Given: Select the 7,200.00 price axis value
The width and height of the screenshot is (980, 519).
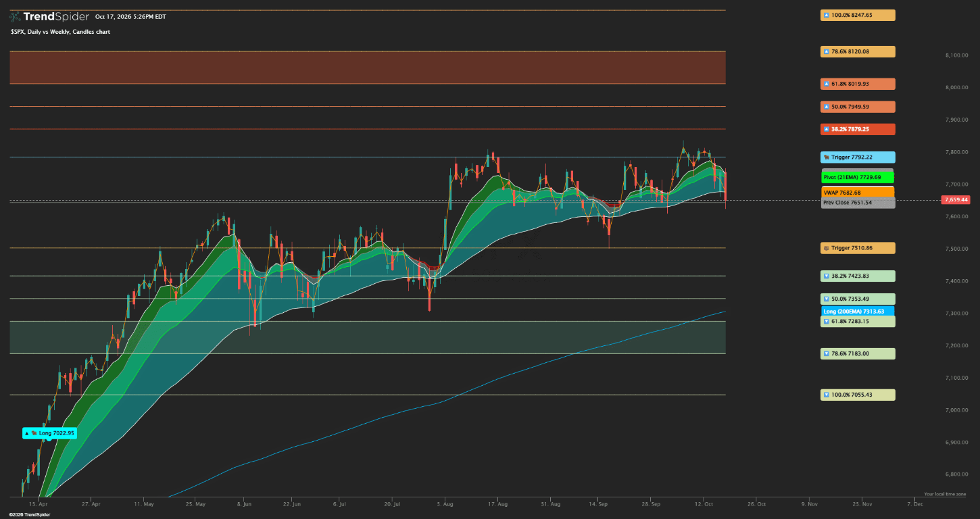Looking at the screenshot, I should (x=956, y=346).
